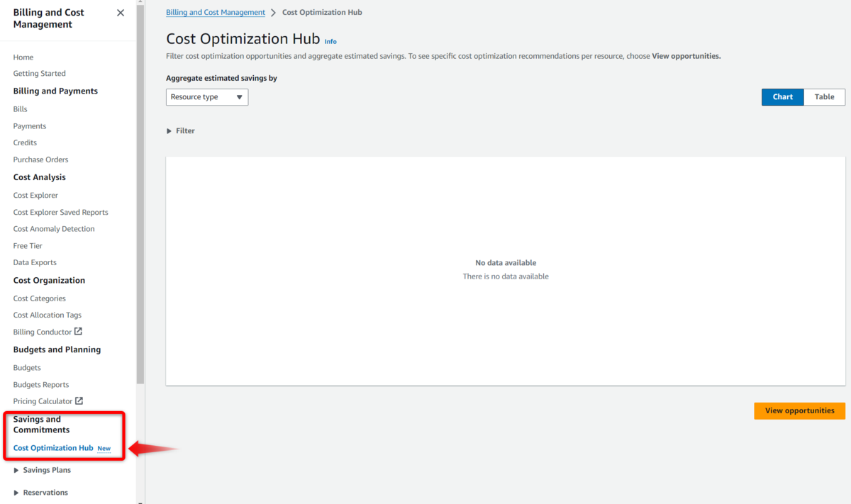Open Cost Categories
This screenshot has height=504, width=851.
40,298
